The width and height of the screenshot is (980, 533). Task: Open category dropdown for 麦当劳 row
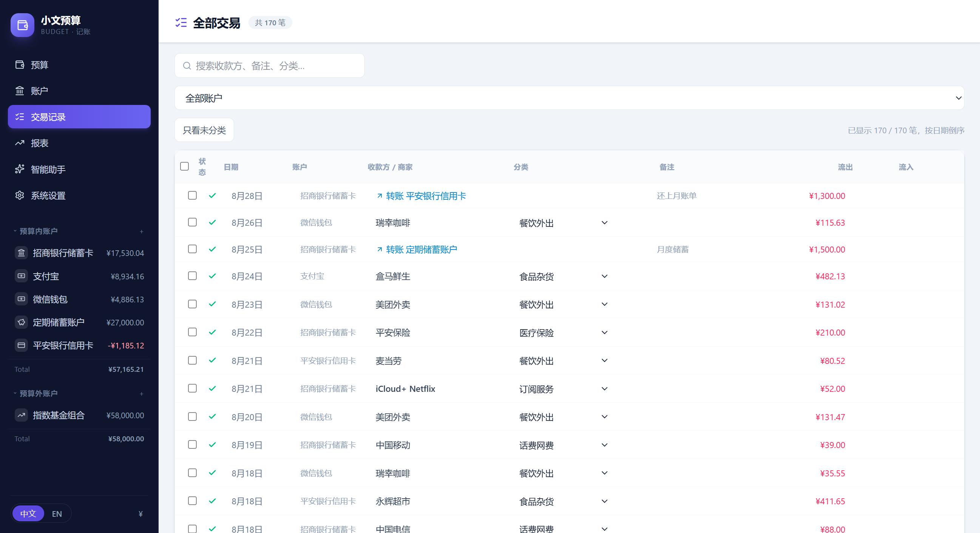point(563,361)
